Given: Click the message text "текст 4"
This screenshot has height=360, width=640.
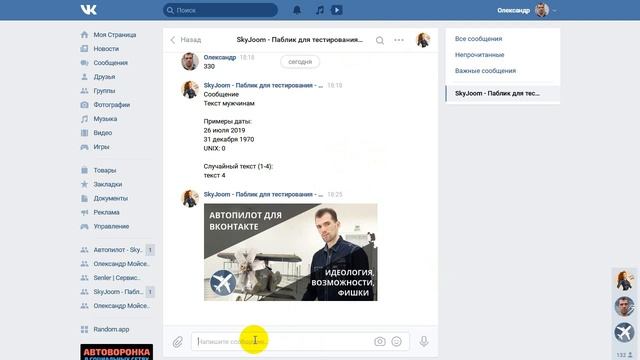Looking at the screenshot, I should [214, 175].
